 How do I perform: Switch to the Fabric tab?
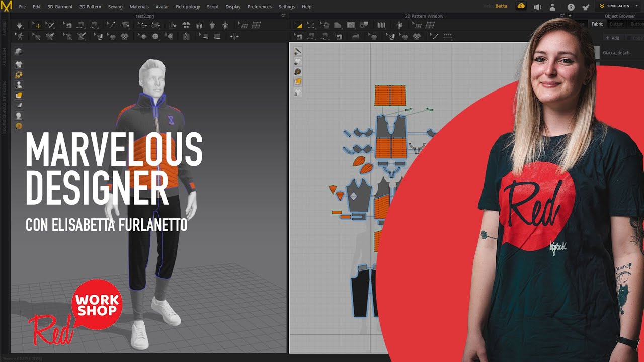pyautogui.click(x=597, y=24)
